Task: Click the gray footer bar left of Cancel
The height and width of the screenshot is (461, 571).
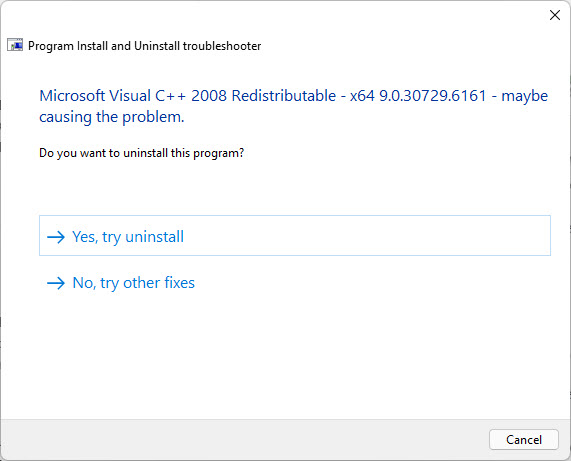Action: coord(244,440)
